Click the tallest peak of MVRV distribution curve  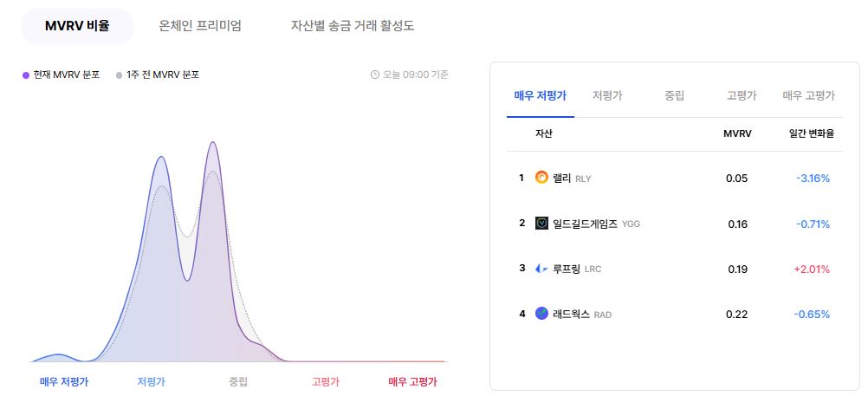[x=212, y=143]
